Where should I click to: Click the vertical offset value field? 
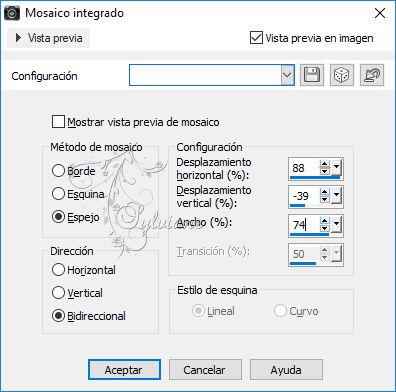point(305,196)
